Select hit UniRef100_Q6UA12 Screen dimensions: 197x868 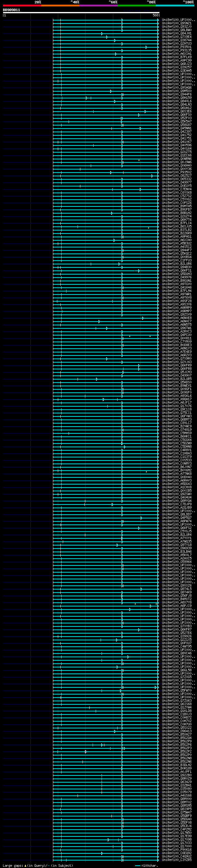tap(177, 108)
